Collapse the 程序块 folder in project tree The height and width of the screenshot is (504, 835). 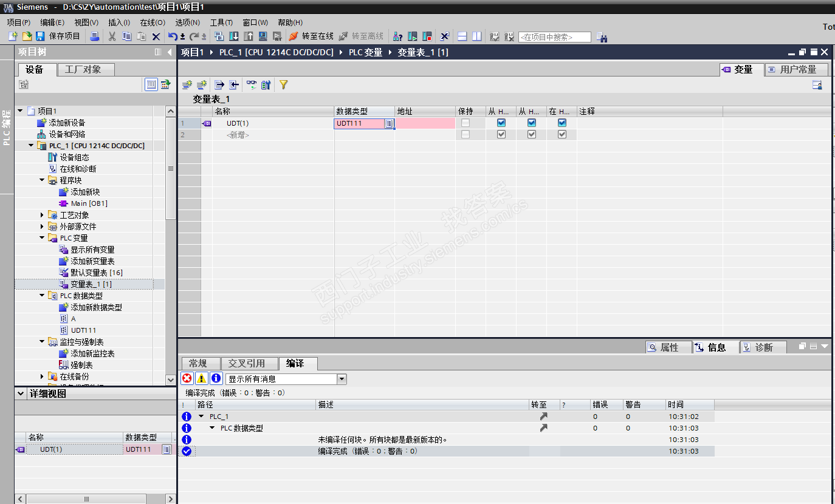42,180
